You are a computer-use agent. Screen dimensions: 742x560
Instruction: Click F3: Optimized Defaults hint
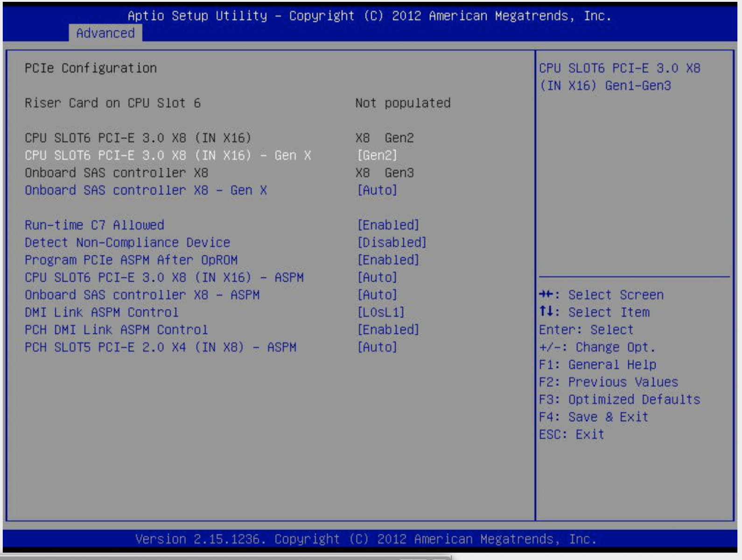(x=620, y=399)
